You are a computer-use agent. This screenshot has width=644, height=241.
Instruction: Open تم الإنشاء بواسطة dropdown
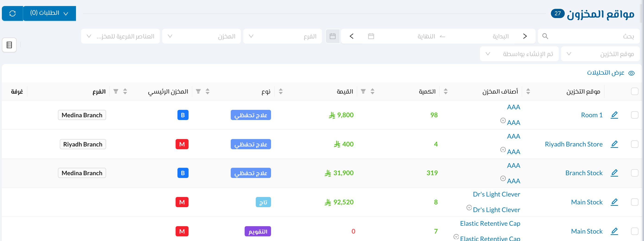[519, 54]
